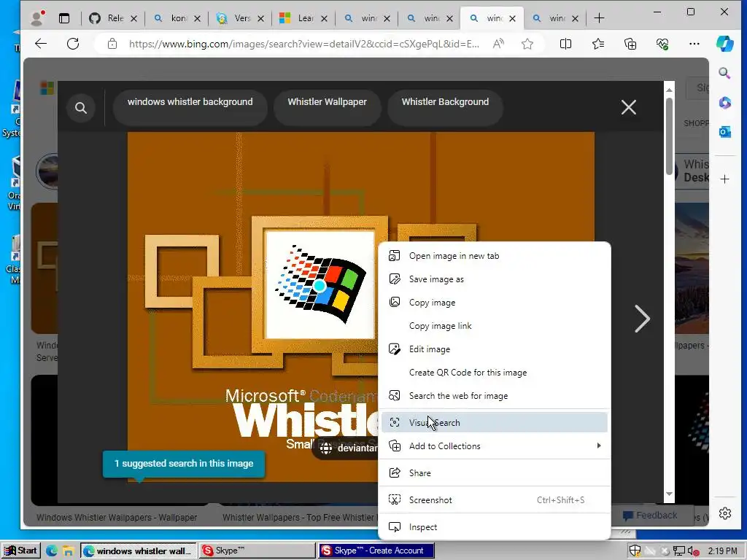Screen dimensions: 747x560
Task: Open Edge from quick launch
Action: 52,551
